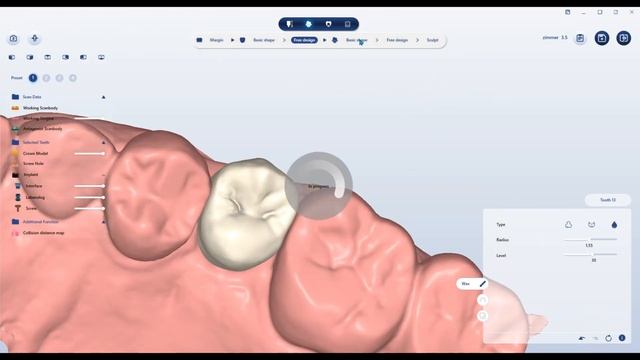The width and height of the screenshot is (640, 360).
Task: Select the Wax tool button
Action: tap(472, 284)
